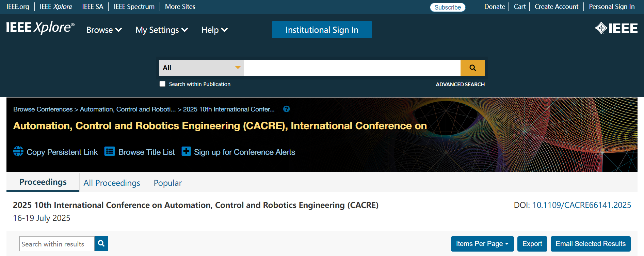Viewport: 644px width, 256px height.
Task: Click the globe icon for persistent link
Action: pos(18,151)
